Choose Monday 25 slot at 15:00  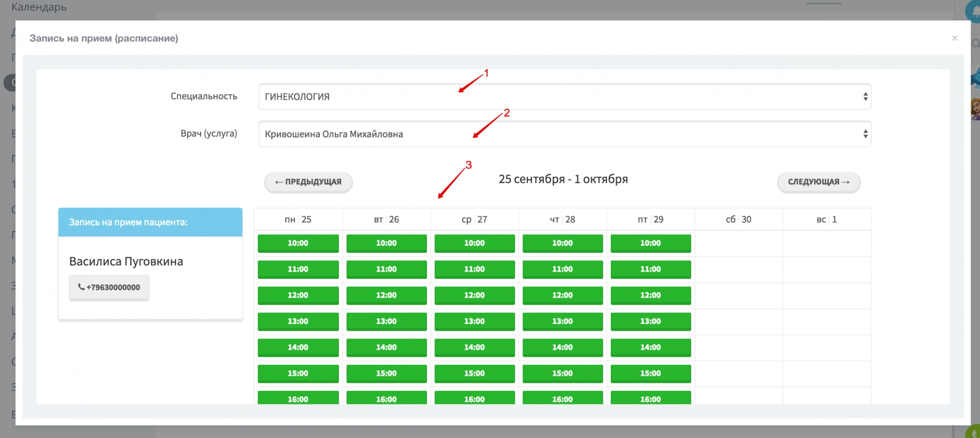[x=298, y=373]
